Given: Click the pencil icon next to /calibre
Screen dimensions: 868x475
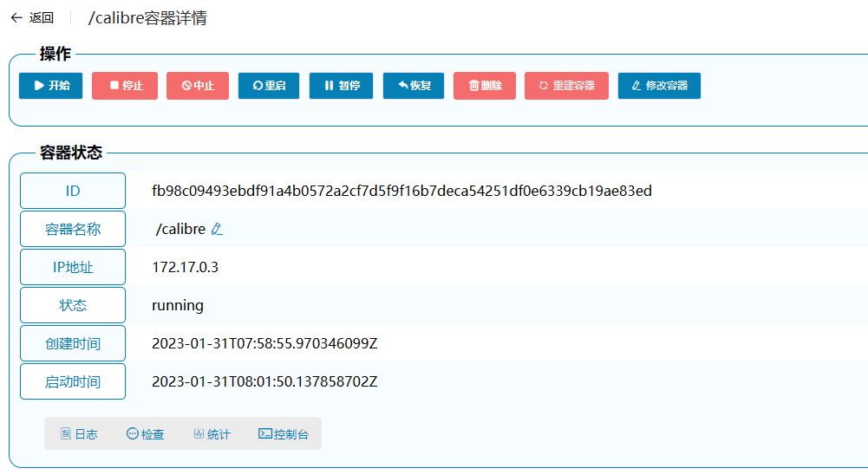Looking at the screenshot, I should click(x=217, y=230).
